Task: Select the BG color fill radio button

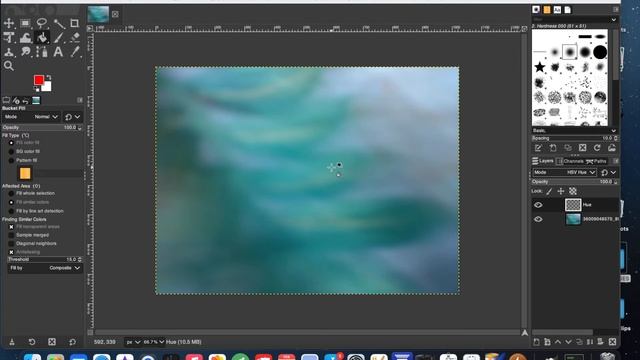Action: pyautogui.click(x=11, y=151)
